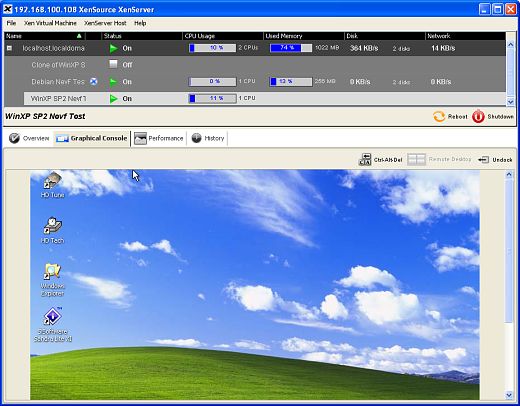The height and width of the screenshot is (406, 520).
Task: Select the WinXP SP2 Nevf VM row
Action: [265, 98]
